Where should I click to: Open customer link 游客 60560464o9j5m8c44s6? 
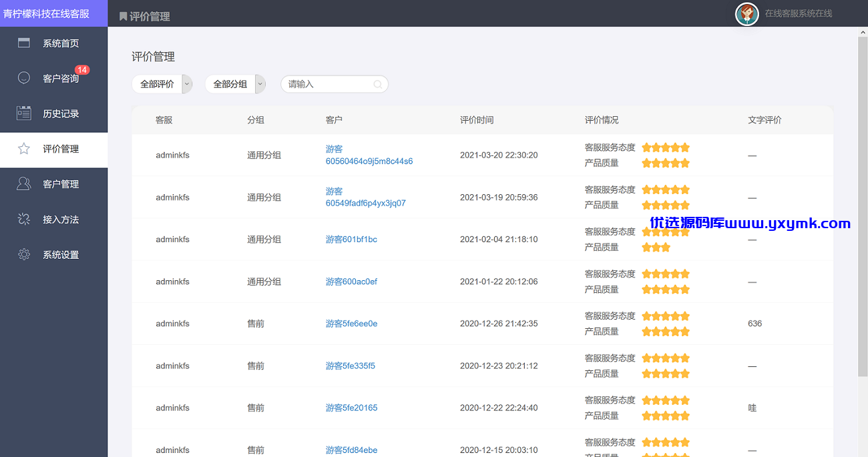pos(369,155)
